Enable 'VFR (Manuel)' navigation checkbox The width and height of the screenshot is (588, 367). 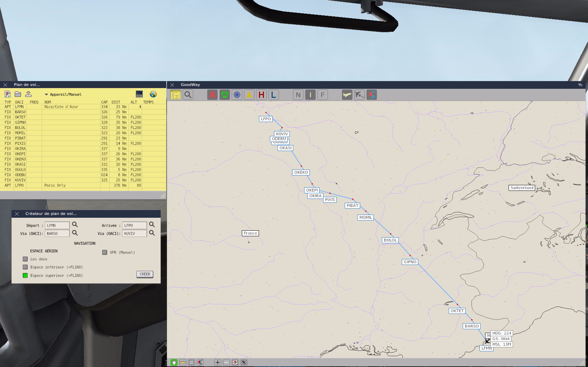coord(104,252)
